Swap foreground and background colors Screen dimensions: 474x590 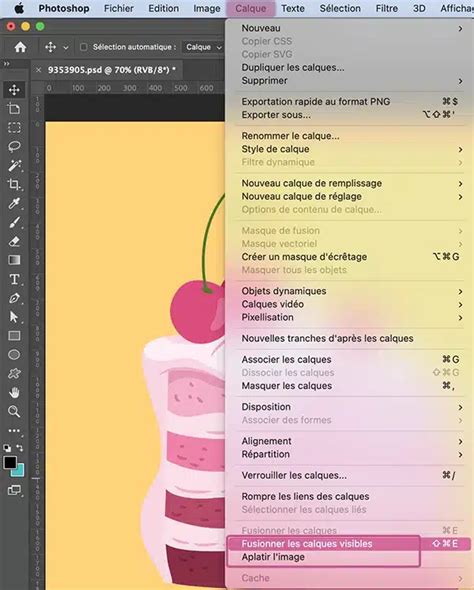20,448
